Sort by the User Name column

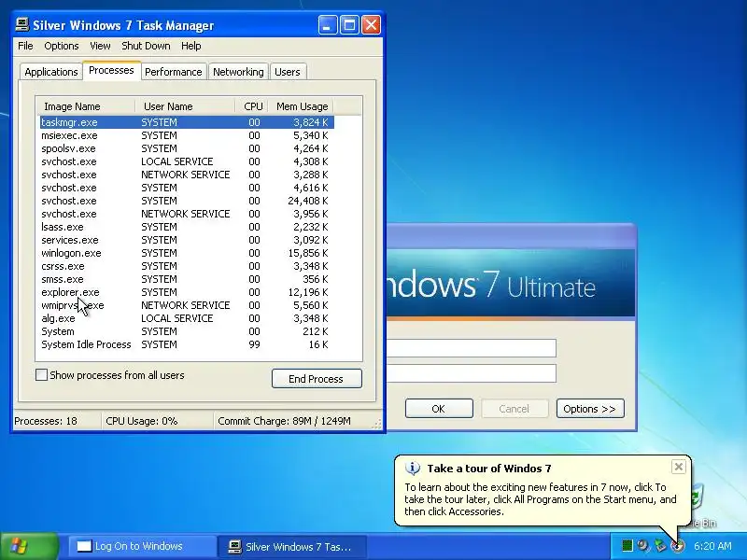pos(185,106)
